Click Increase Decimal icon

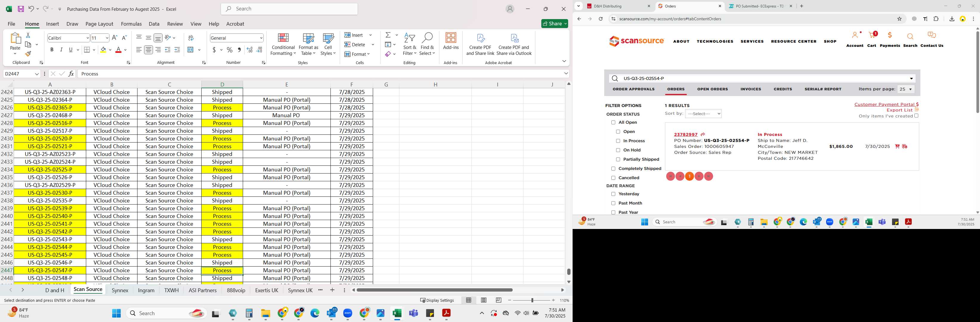coord(250,50)
